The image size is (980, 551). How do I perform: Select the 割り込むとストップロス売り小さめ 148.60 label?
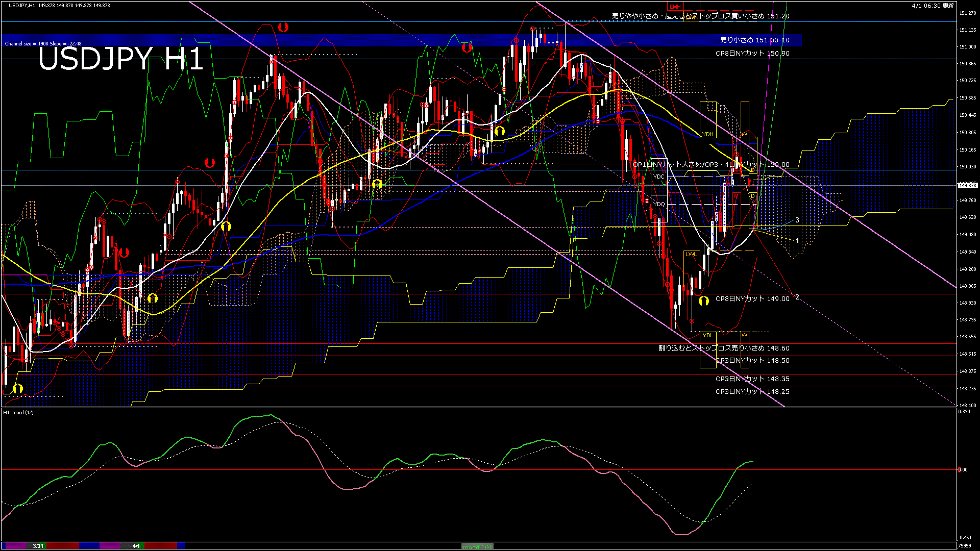pyautogui.click(x=724, y=348)
